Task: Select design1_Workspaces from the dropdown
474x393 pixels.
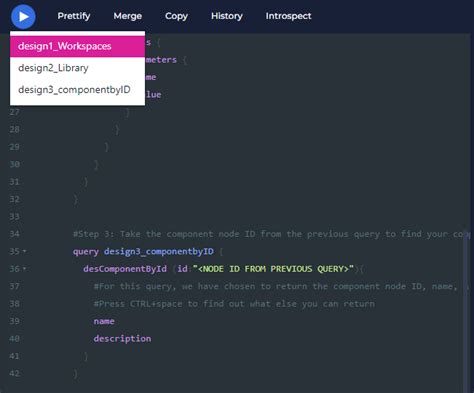Action: pos(77,46)
